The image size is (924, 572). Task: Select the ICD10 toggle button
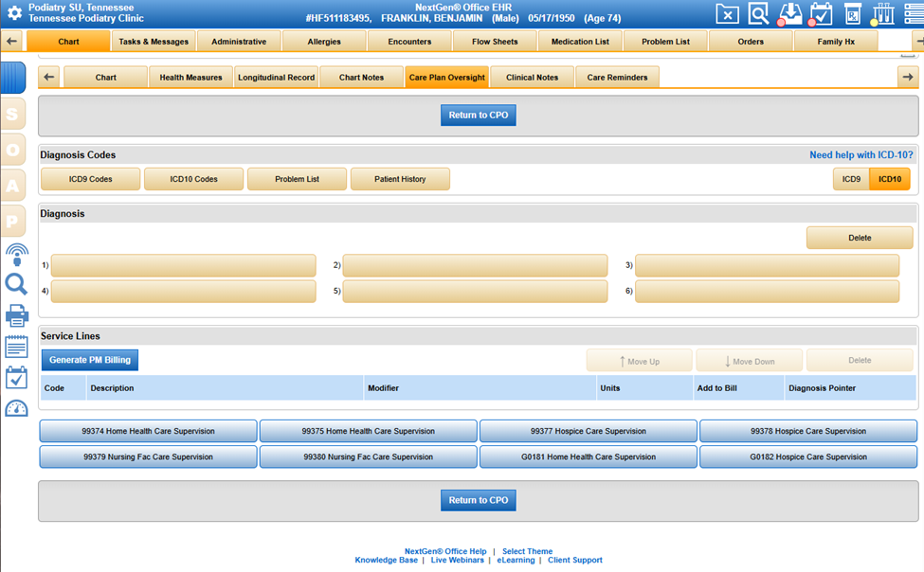pyautogui.click(x=890, y=179)
